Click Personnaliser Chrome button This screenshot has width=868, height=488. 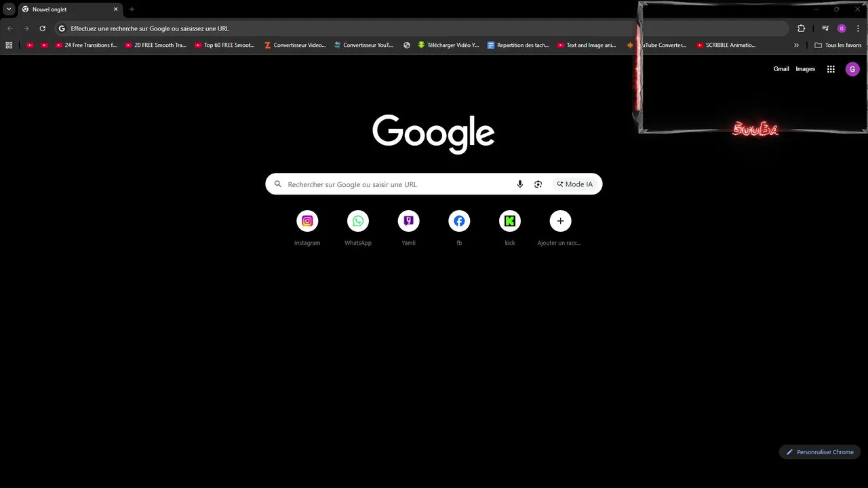820,452
